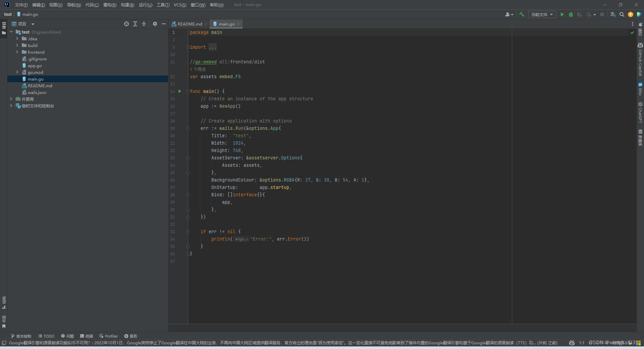Fold the import block on line 3
The image size is (644, 349).
tap(188, 47)
